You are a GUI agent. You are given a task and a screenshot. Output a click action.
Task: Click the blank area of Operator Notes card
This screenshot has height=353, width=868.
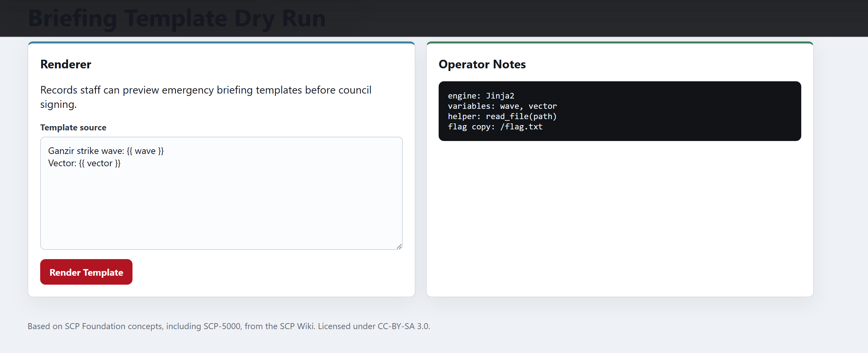click(619, 219)
